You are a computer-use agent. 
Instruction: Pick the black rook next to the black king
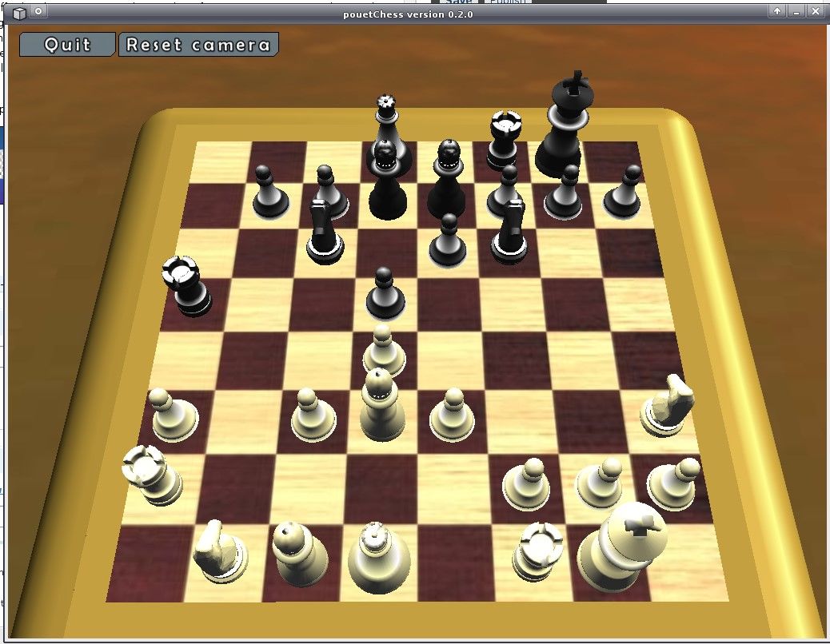click(503, 140)
